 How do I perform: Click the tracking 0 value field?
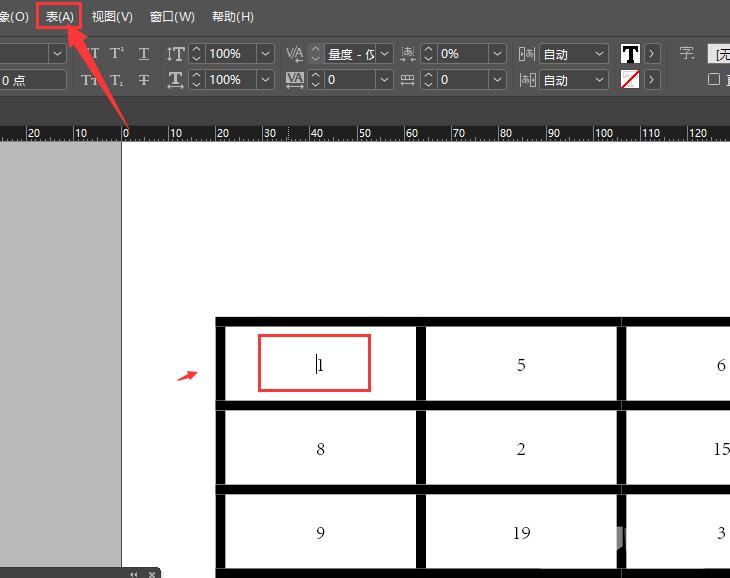click(349, 80)
